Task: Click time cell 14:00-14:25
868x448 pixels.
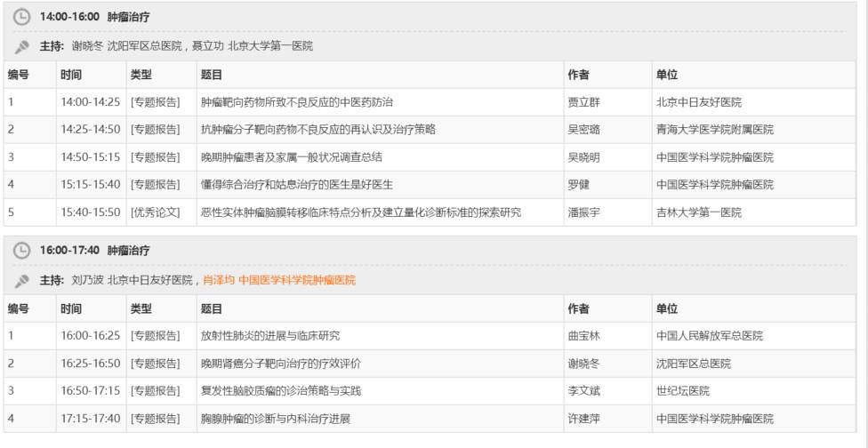Action: [x=91, y=102]
